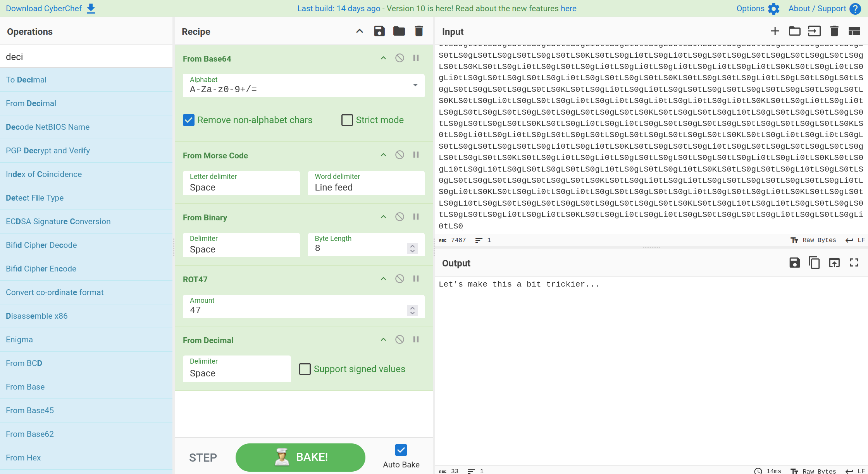The width and height of the screenshot is (868, 474).
Task: Collapse the From Morse Code operation
Action: pos(383,155)
